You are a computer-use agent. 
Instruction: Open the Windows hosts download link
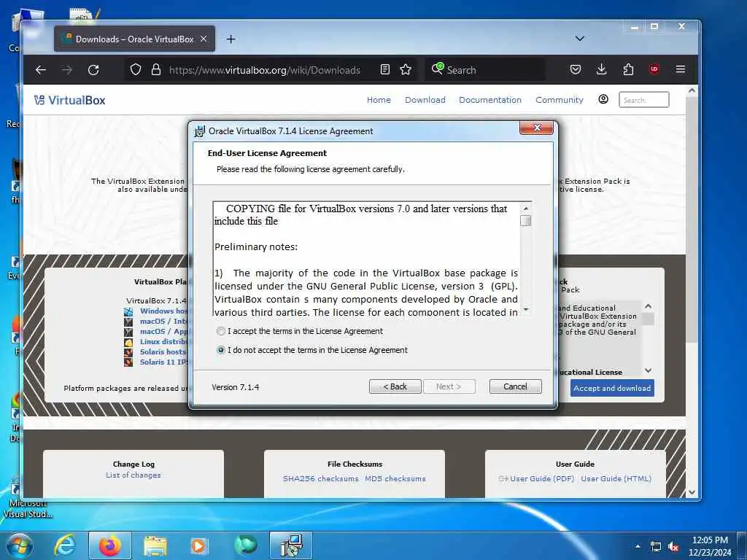tap(164, 311)
